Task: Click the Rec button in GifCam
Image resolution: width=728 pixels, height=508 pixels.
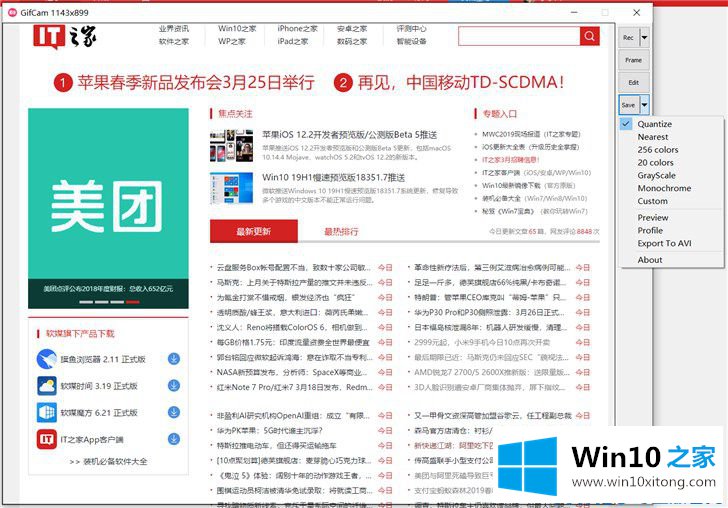Action: pyautogui.click(x=629, y=38)
